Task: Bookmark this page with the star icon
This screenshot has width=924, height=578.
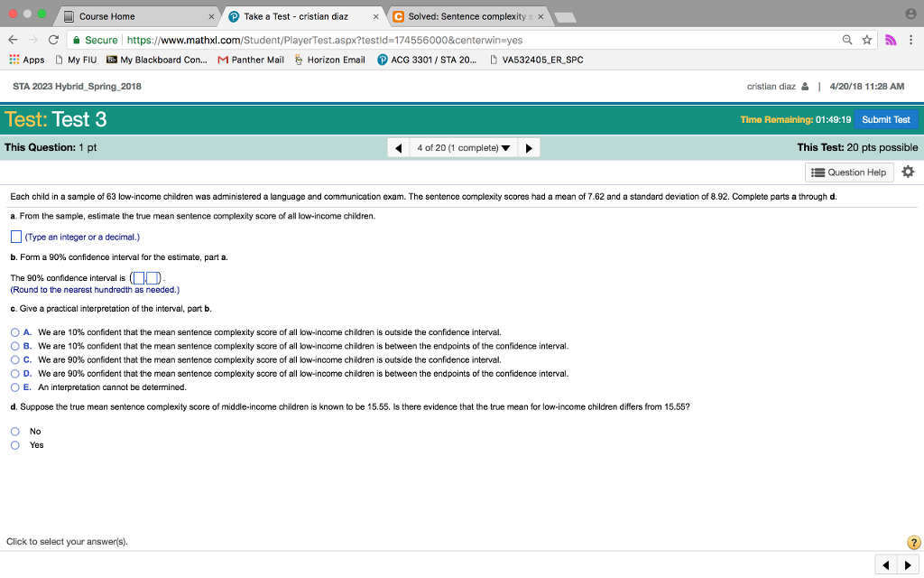Action: (x=866, y=40)
